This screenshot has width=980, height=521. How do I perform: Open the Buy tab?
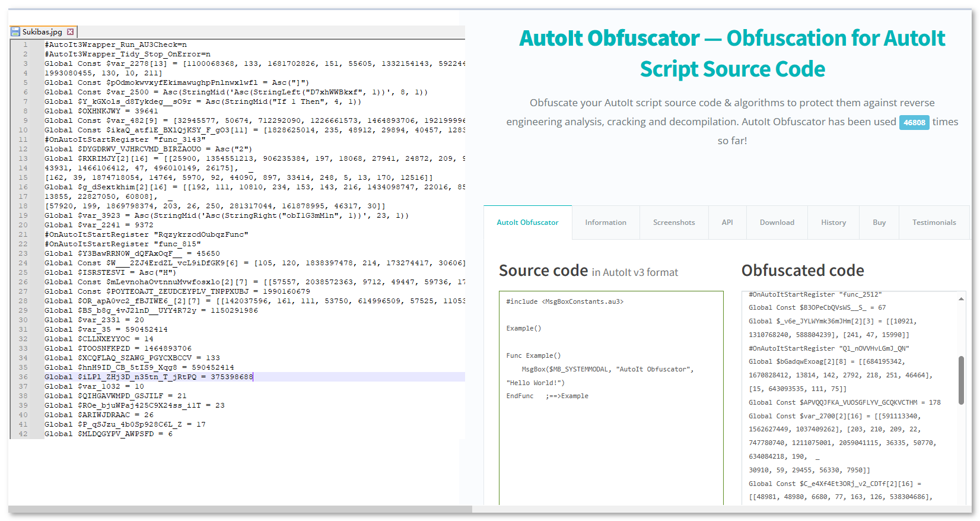[x=879, y=223]
